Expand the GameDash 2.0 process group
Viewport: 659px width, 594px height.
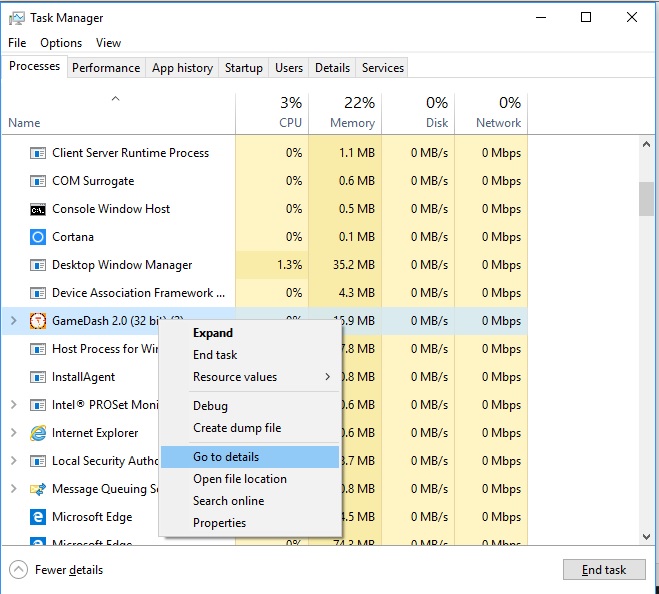(13, 321)
